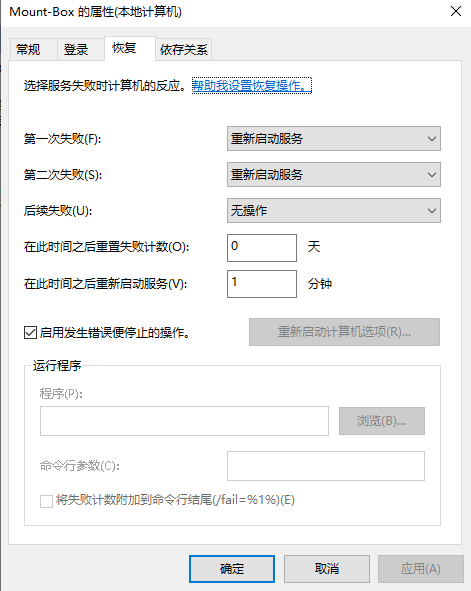Confirm with the 确定 button
Screen dimensions: 471x591
point(232,569)
